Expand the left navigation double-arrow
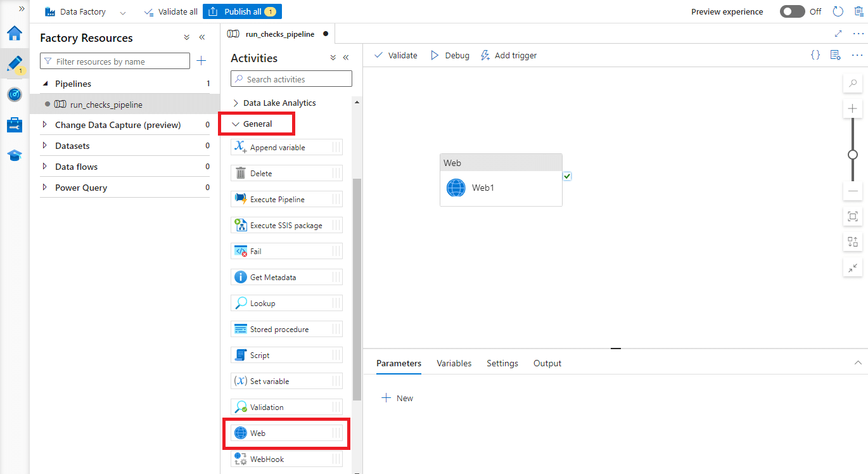868x474 pixels. click(22, 8)
